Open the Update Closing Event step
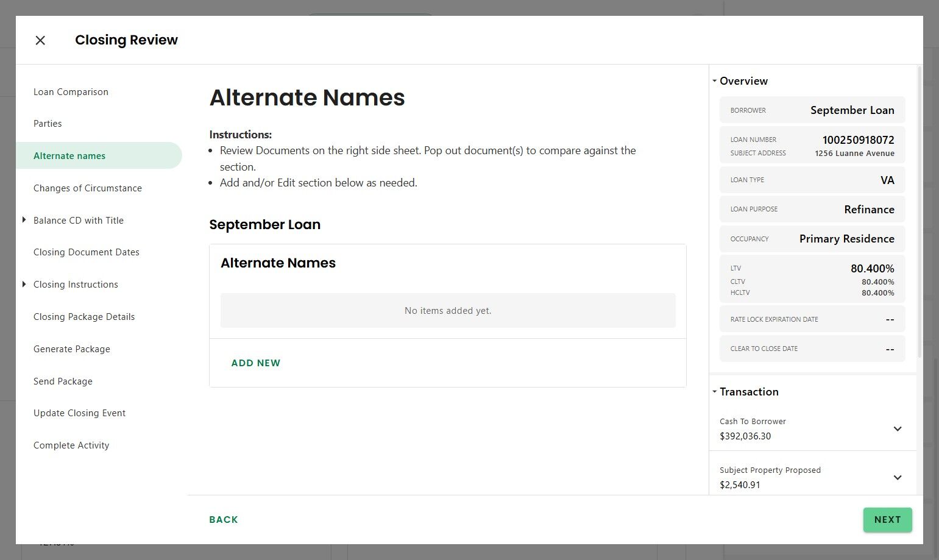This screenshot has width=939, height=560. pos(79,413)
